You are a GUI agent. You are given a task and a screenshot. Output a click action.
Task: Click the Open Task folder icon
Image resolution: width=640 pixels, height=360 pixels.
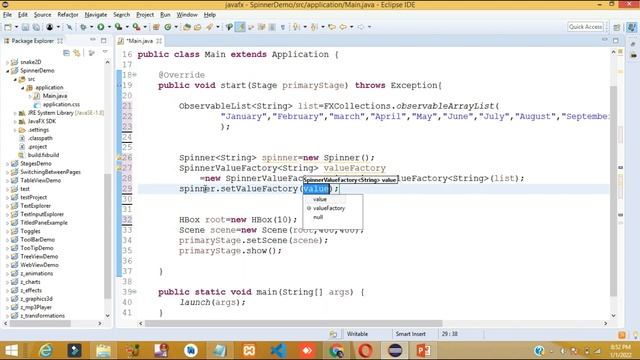click(198, 27)
